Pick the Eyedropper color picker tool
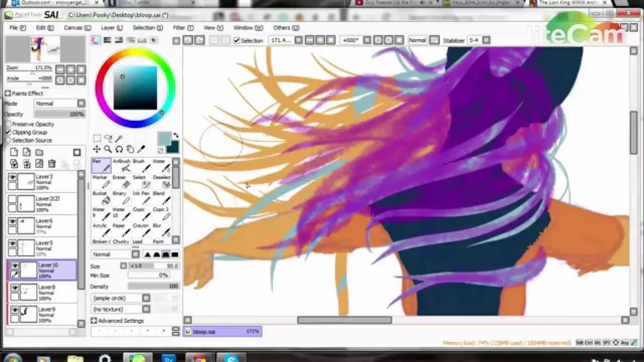Viewport: 644px width, 362px height. 141,149
